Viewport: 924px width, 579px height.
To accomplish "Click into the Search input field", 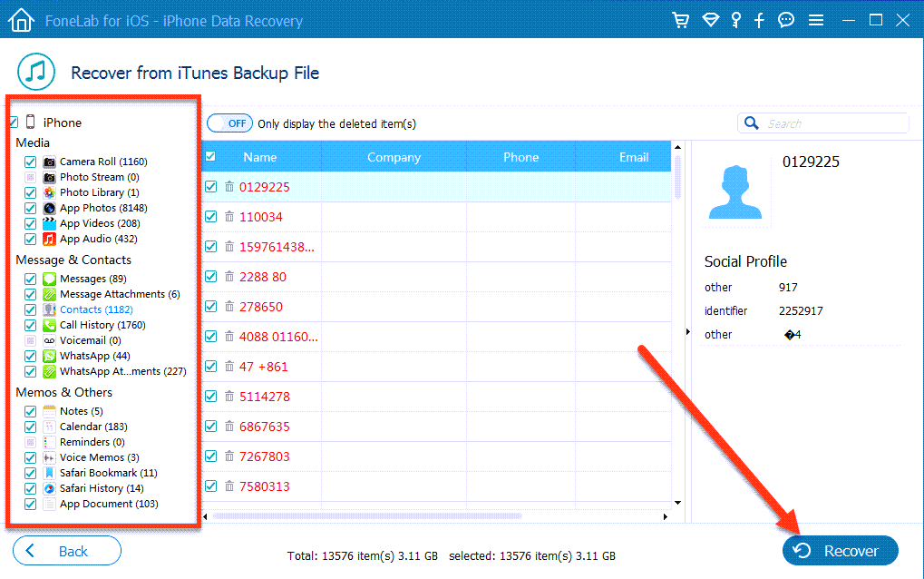I will tap(834, 123).
